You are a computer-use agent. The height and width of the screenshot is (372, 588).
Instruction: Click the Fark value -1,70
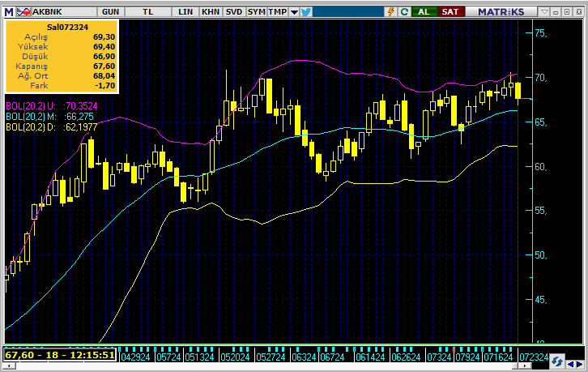click(x=105, y=86)
